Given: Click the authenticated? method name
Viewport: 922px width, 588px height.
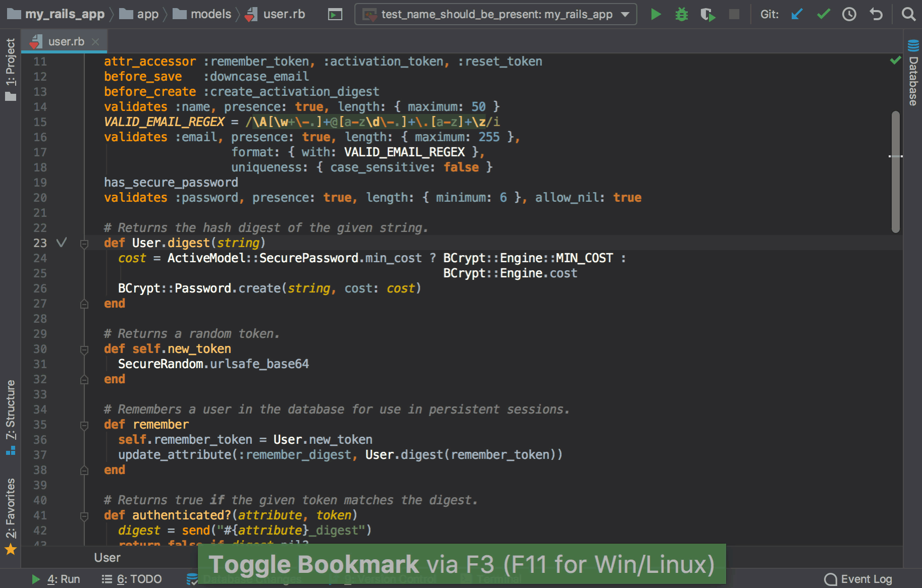Looking at the screenshot, I should pyautogui.click(x=182, y=515).
